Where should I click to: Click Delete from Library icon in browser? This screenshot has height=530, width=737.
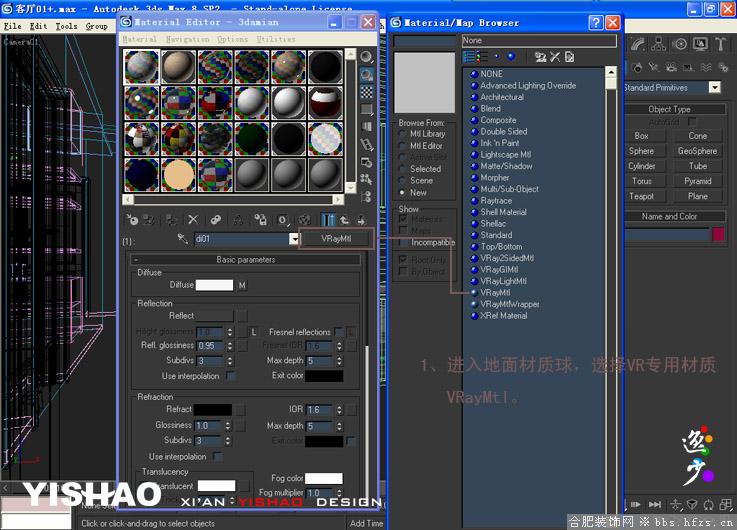(555, 57)
